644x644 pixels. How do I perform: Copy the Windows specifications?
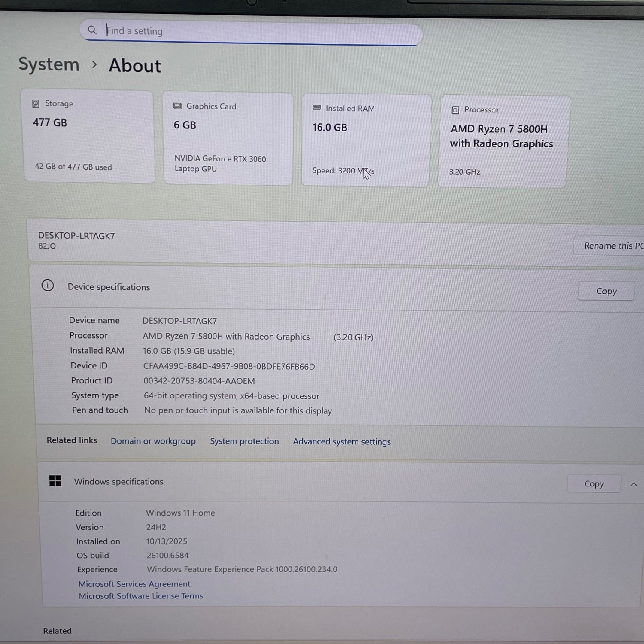point(594,484)
